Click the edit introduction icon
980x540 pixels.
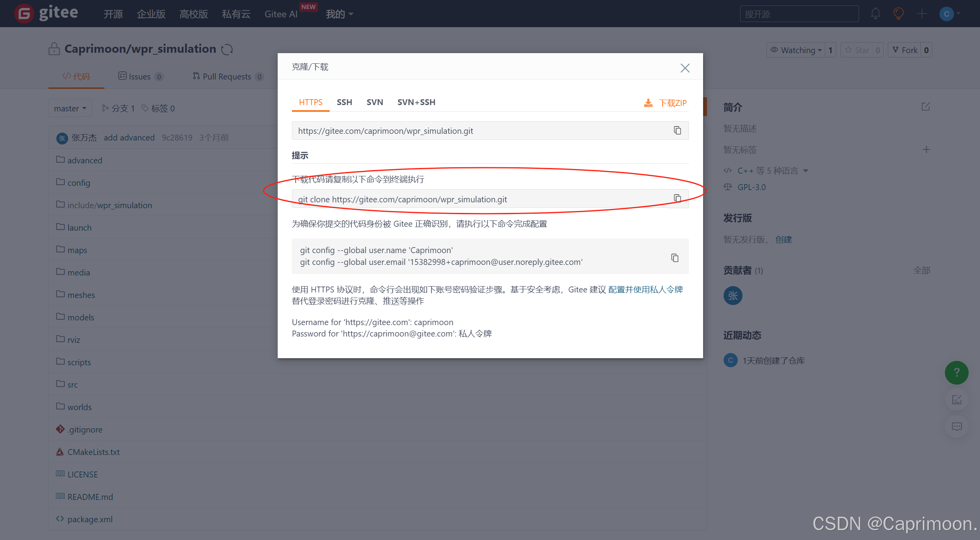926,107
